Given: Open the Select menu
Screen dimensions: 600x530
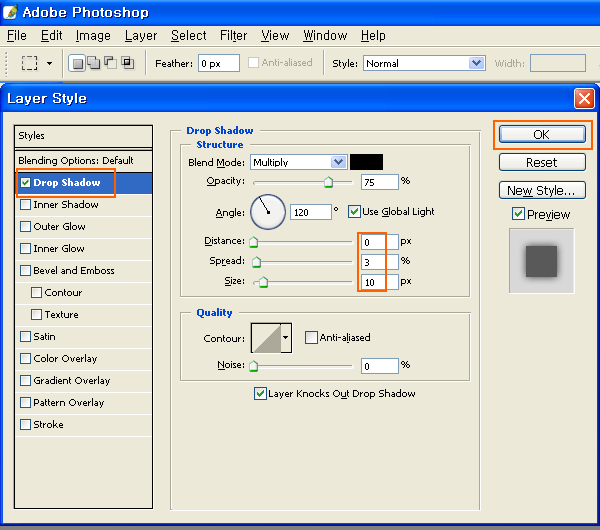Looking at the screenshot, I should [189, 36].
